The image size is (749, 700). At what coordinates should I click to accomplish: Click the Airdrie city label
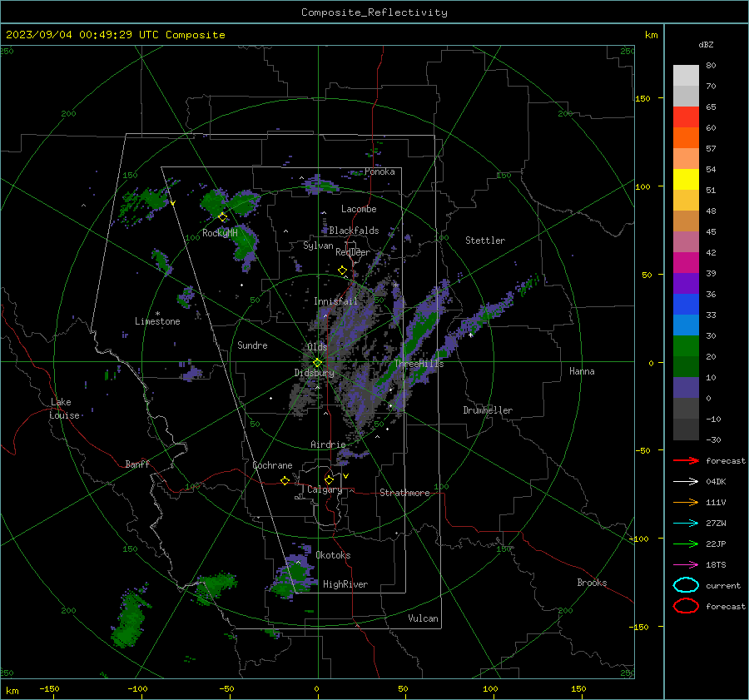coord(328,444)
